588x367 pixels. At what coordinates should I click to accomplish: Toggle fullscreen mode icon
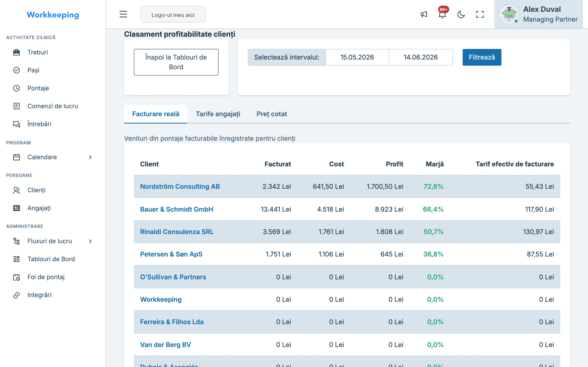point(480,14)
